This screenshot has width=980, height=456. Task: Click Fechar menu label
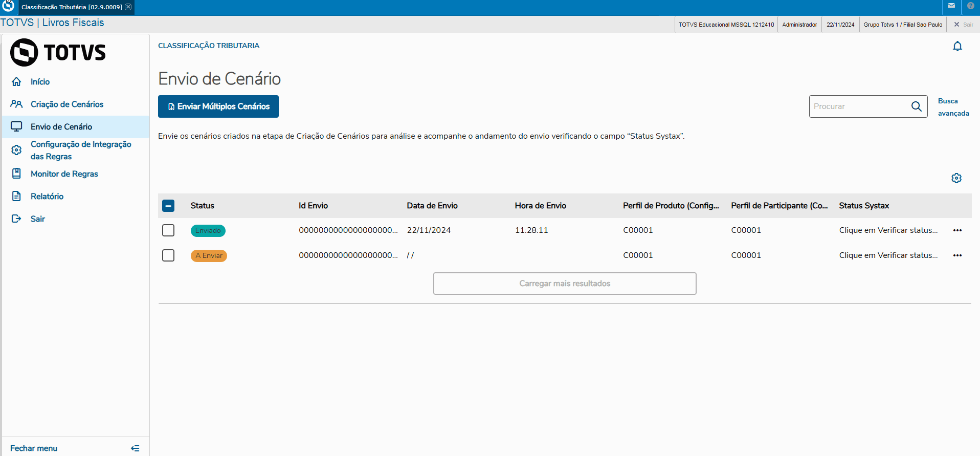[x=34, y=448]
